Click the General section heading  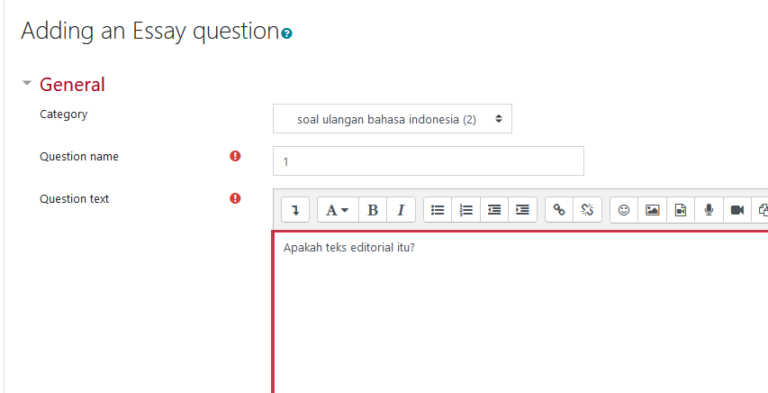72,84
